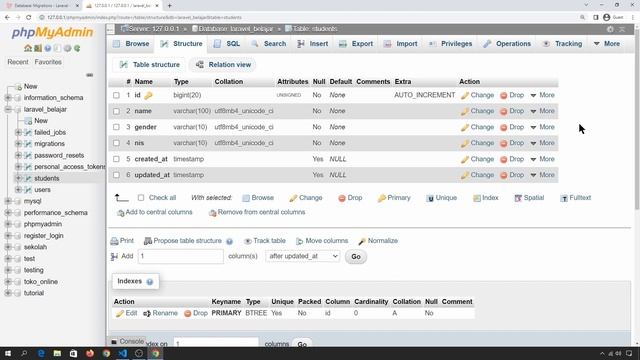Image resolution: width=640 pixels, height=360 pixels.
Task: Click the primary key icon next to id
Action: [148, 96]
